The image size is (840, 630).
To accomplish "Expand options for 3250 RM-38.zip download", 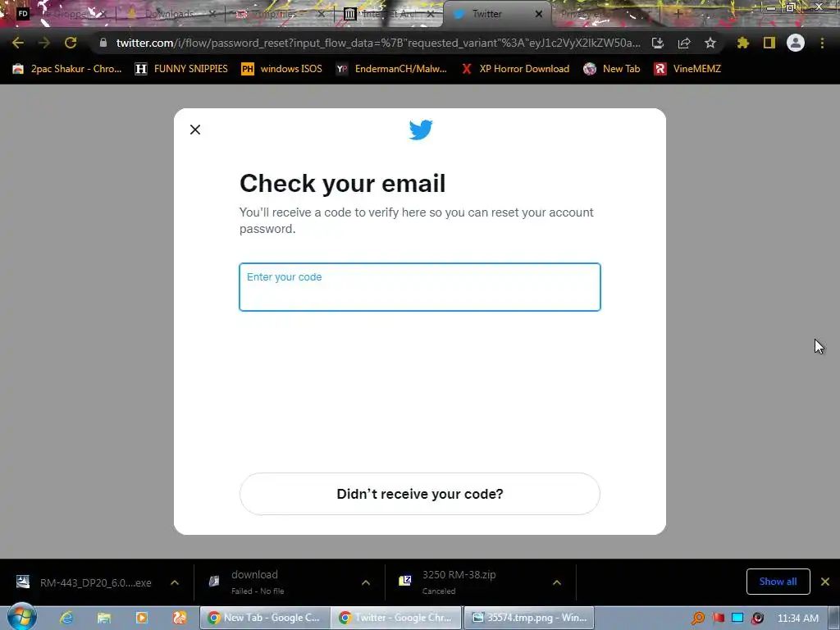I will [557, 582].
